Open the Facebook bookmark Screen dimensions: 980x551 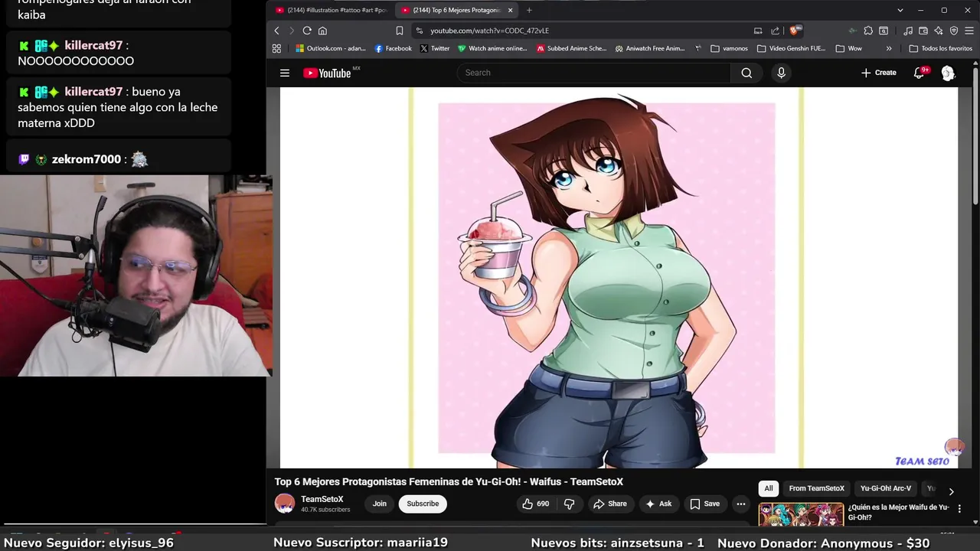[393, 48]
